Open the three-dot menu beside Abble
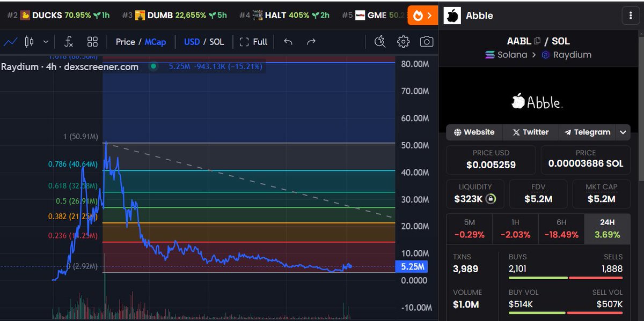 (630, 15)
